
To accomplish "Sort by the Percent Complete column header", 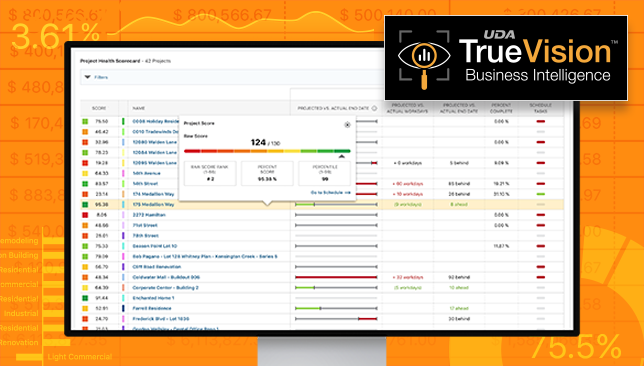I will click(501, 108).
